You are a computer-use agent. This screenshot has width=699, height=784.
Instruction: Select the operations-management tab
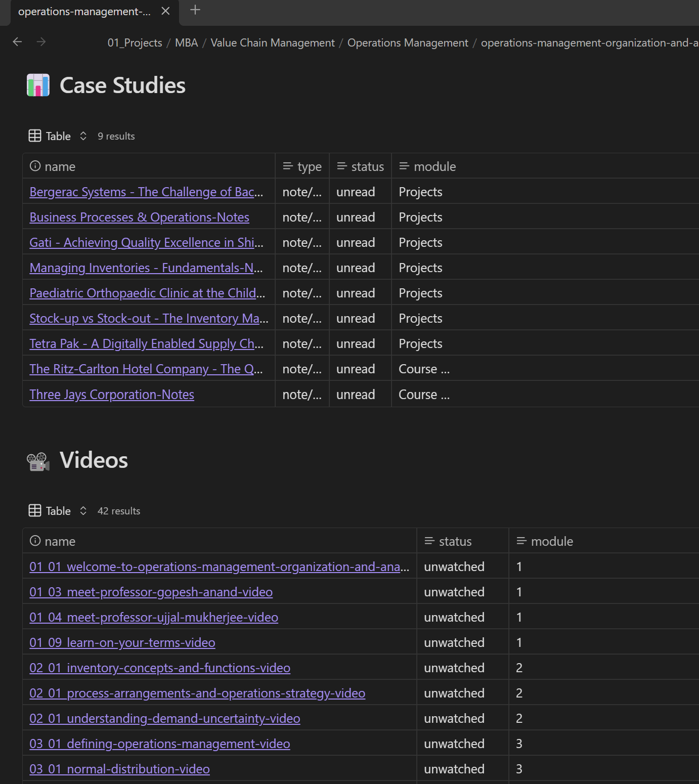[x=84, y=12]
